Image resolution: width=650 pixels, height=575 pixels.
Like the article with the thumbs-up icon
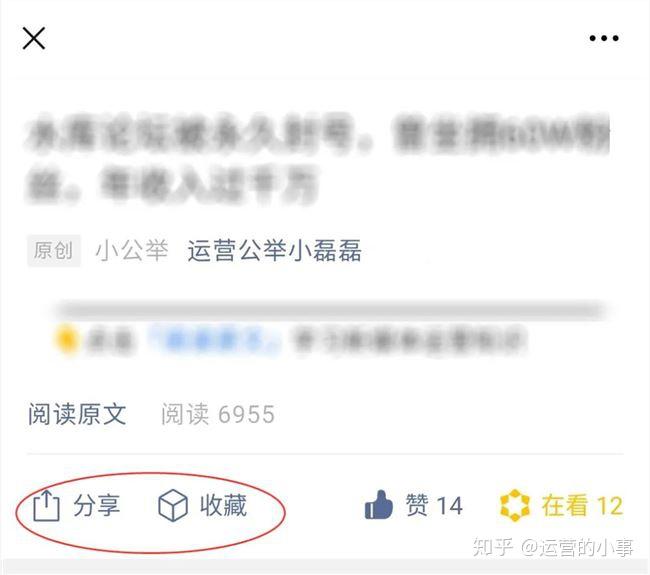tap(378, 505)
